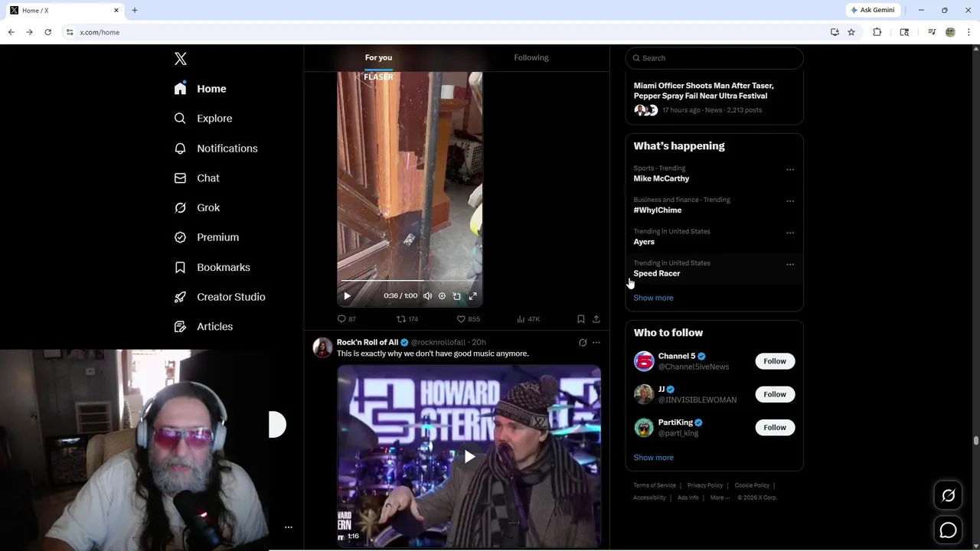The width and height of the screenshot is (980, 551).
Task: Switch to the For you tab
Action: pyautogui.click(x=378, y=57)
